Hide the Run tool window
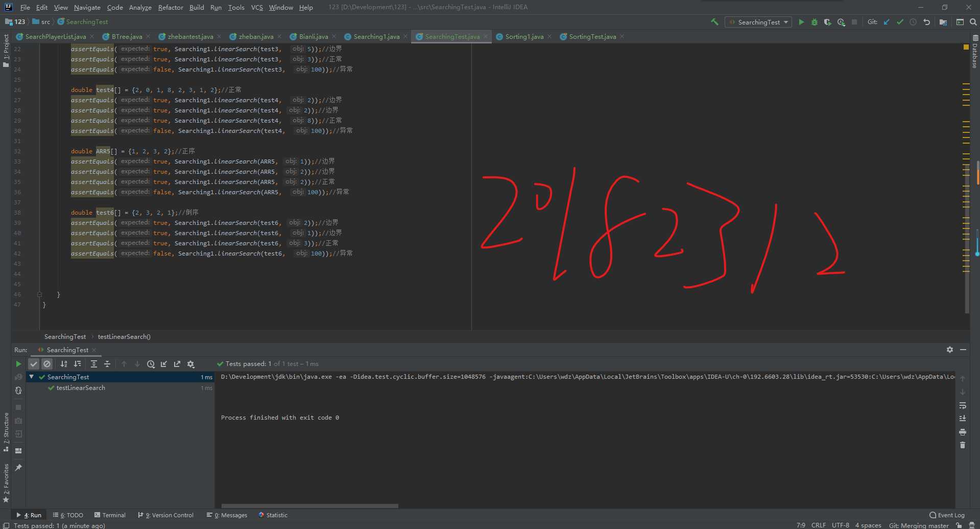The width and height of the screenshot is (980, 529). click(963, 350)
